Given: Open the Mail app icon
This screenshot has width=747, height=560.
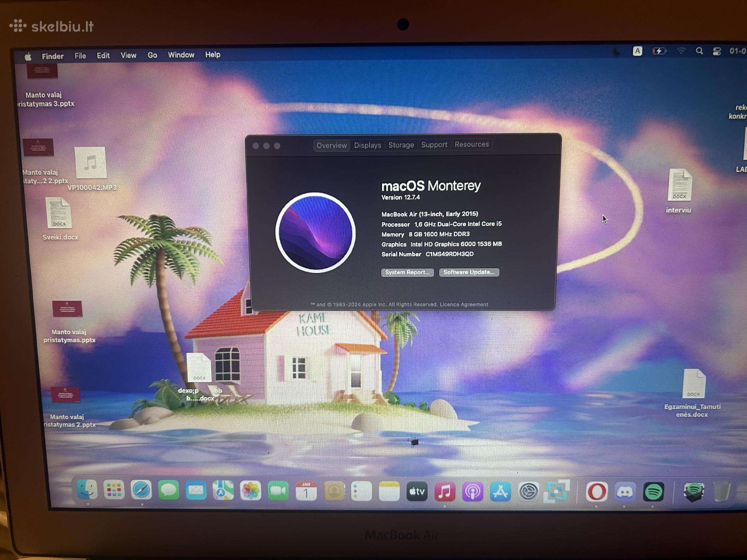Looking at the screenshot, I should (x=196, y=490).
